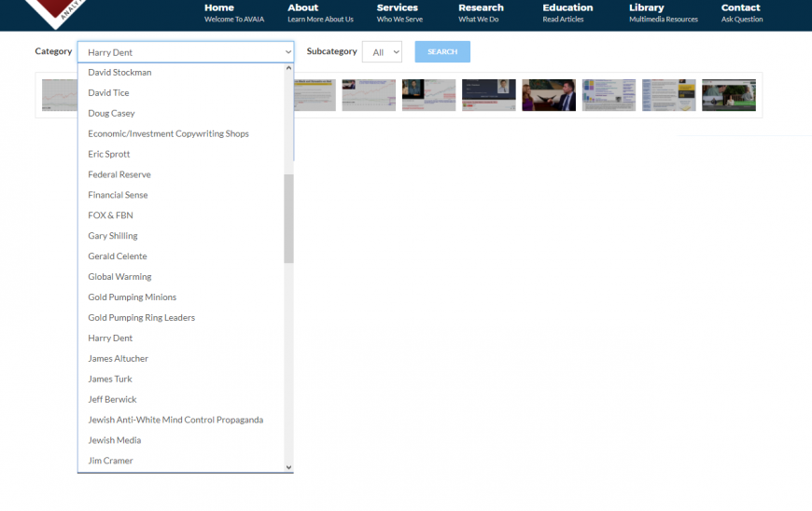The image size is (812, 511).
Task: Click the dropdown list scroll-up arrow
Action: point(288,68)
